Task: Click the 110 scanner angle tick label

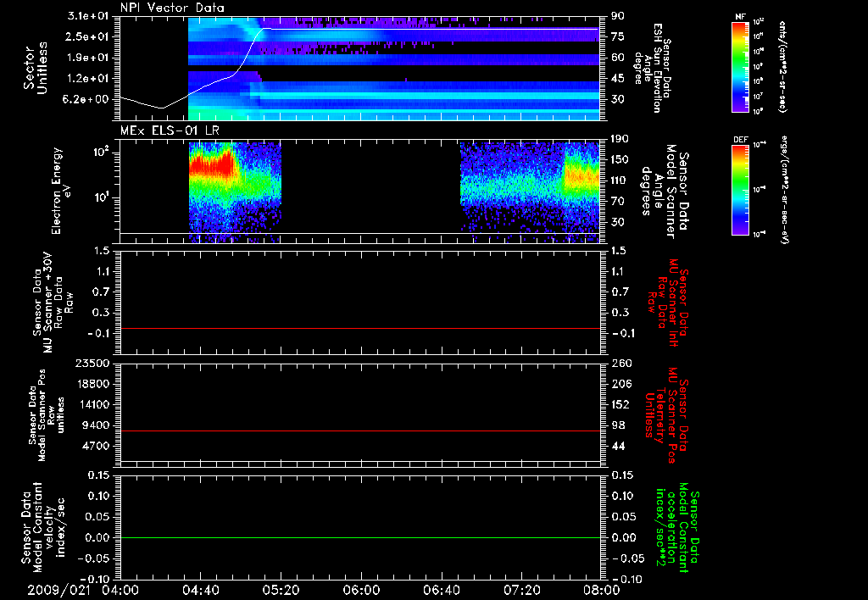Action: [x=620, y=181]
